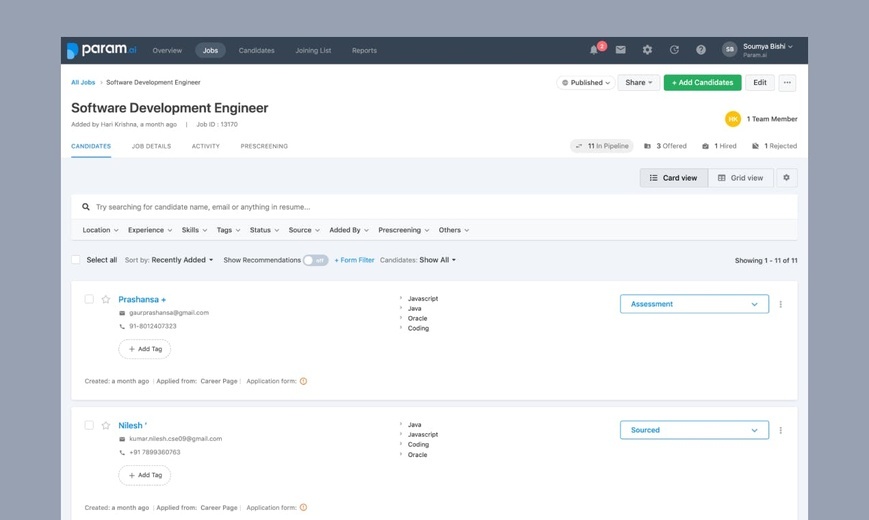
Task: Open the view settings gear beside Grid view
Action: (786, 177)
